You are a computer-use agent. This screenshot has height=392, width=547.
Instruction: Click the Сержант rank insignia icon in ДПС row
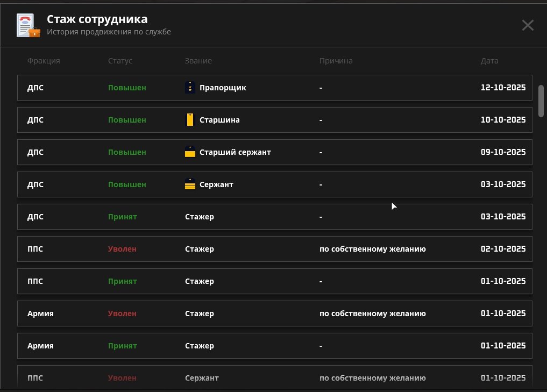[x=190, y=184]
